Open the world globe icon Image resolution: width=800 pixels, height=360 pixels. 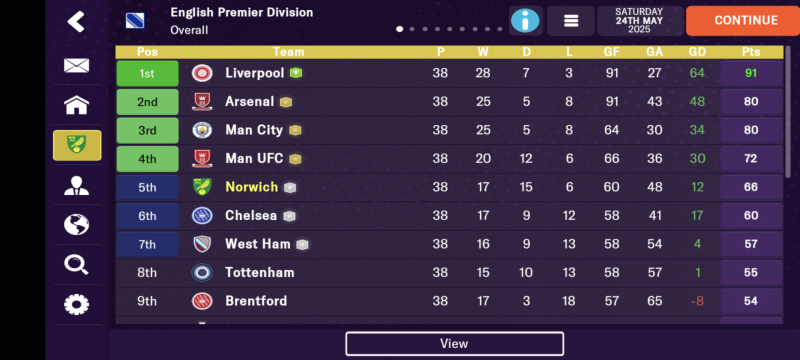pyautogui.click(x=77, y=224)
